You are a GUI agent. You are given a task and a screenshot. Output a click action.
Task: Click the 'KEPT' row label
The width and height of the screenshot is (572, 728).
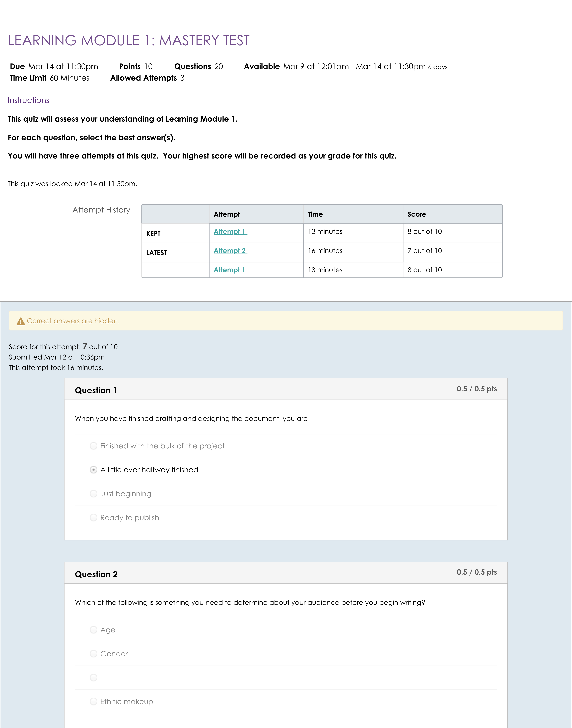click(153, 234)
